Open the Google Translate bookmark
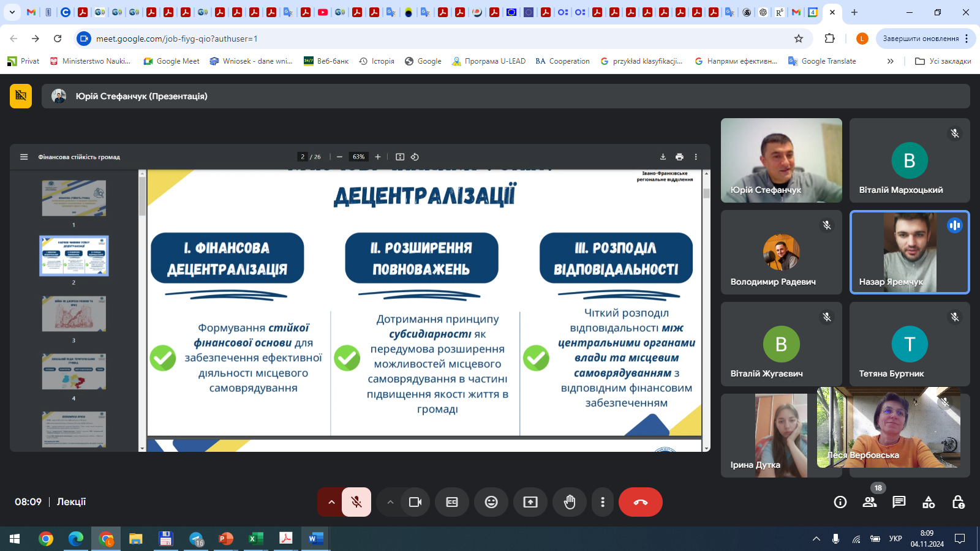The width and height of the screenshot is (980, 551). (822, 61)
